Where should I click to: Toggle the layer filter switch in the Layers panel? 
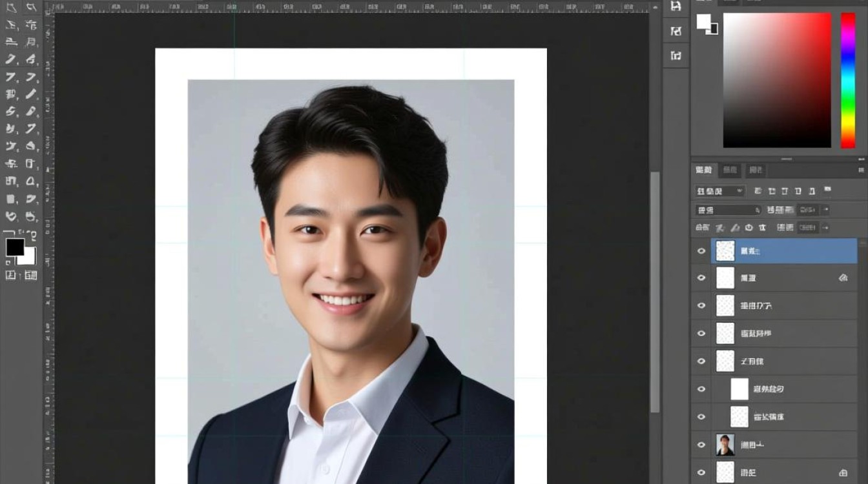click(827, 190)
